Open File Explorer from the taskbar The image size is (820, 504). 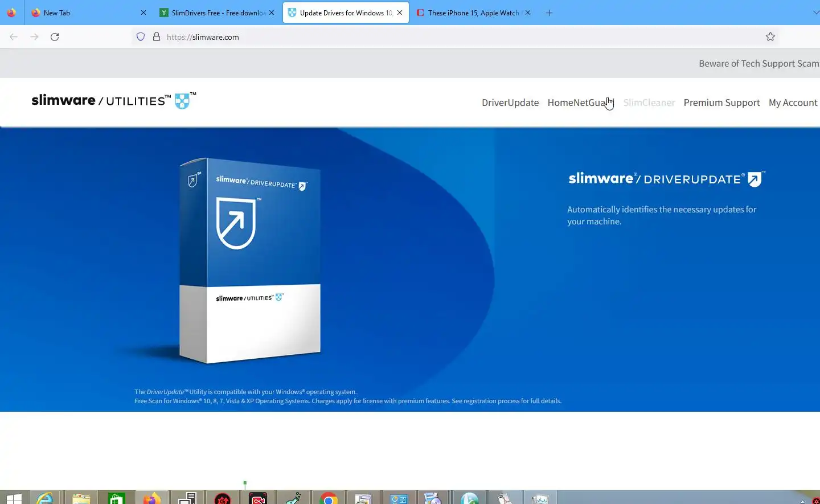[81, 498]
